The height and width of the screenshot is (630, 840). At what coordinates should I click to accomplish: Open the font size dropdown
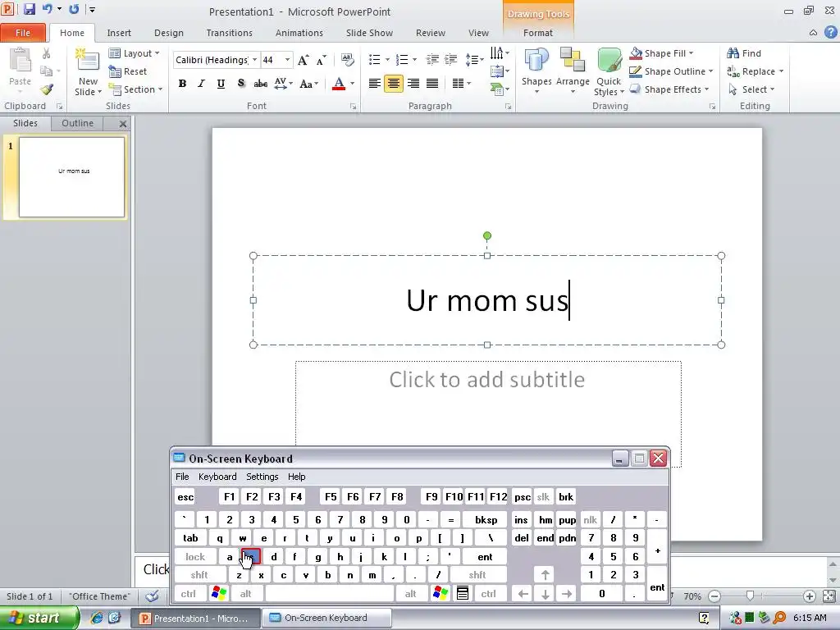point(288,60)
